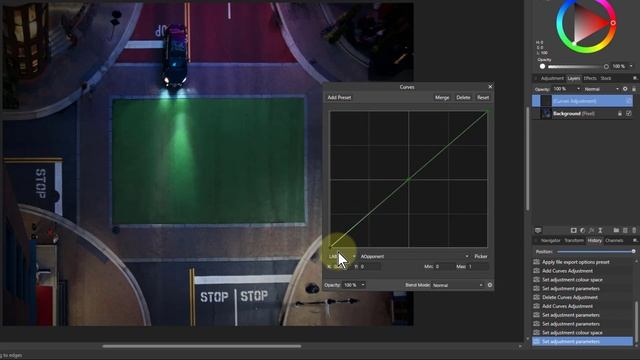Click the Mask Layer icon
Viewport: 640px width, 360px height.
(573, 230)
